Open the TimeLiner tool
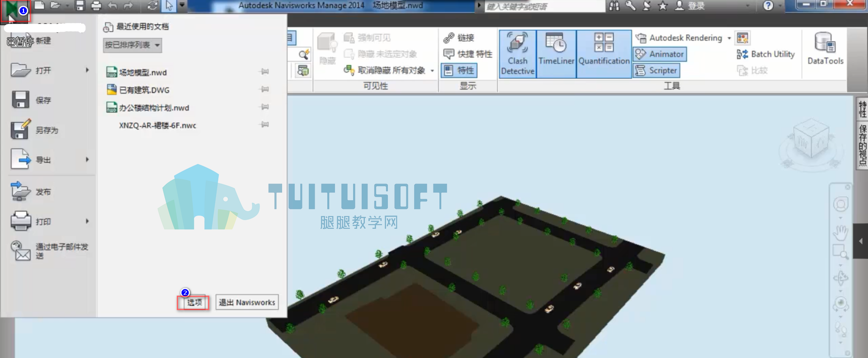This screenshot has height=358, width=868. (x=556, y=54)
